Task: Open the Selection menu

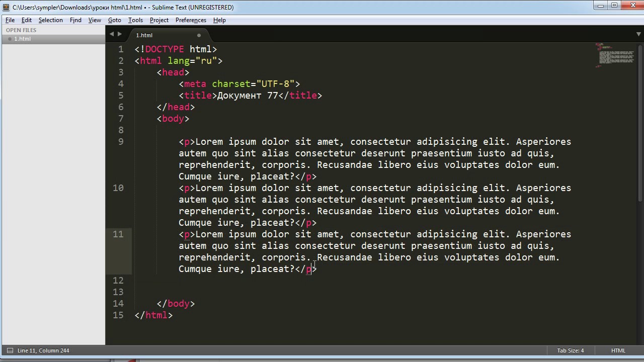Action: pos(51,20)
